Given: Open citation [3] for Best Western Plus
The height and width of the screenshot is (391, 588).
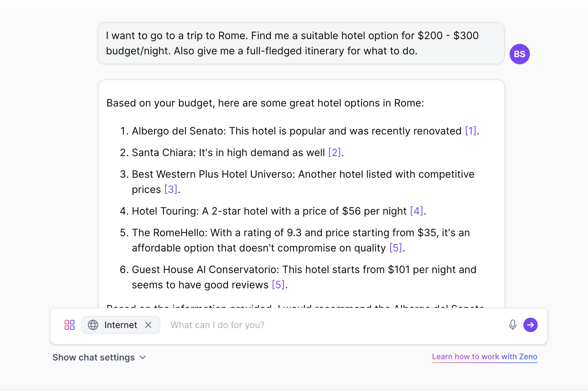Looking at the screenshot, I should pos(171,189).
